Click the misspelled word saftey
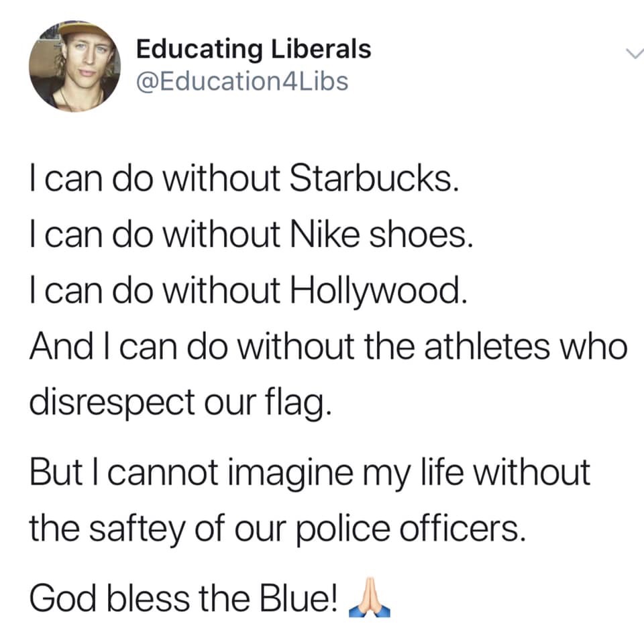This screenshot has width=644, height=644. pos(137,530)
